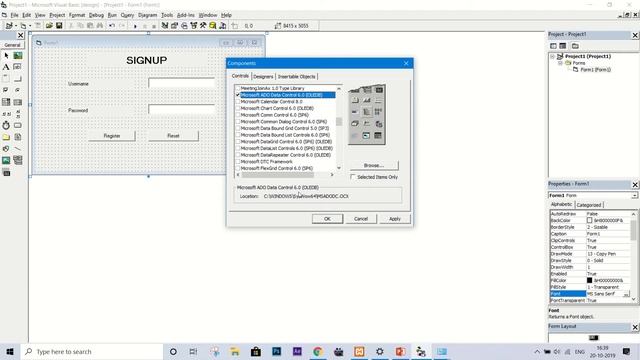Click the components list horizontal scrollbar
This screenshot has height=360, width=640.
point(286,175)
